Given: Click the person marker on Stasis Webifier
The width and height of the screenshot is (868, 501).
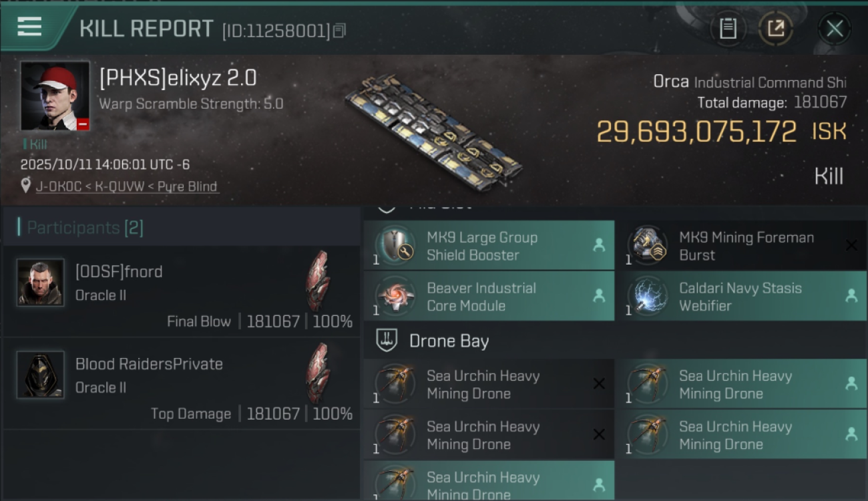Looking at the screenshot, I should click(x=851, y=296).
